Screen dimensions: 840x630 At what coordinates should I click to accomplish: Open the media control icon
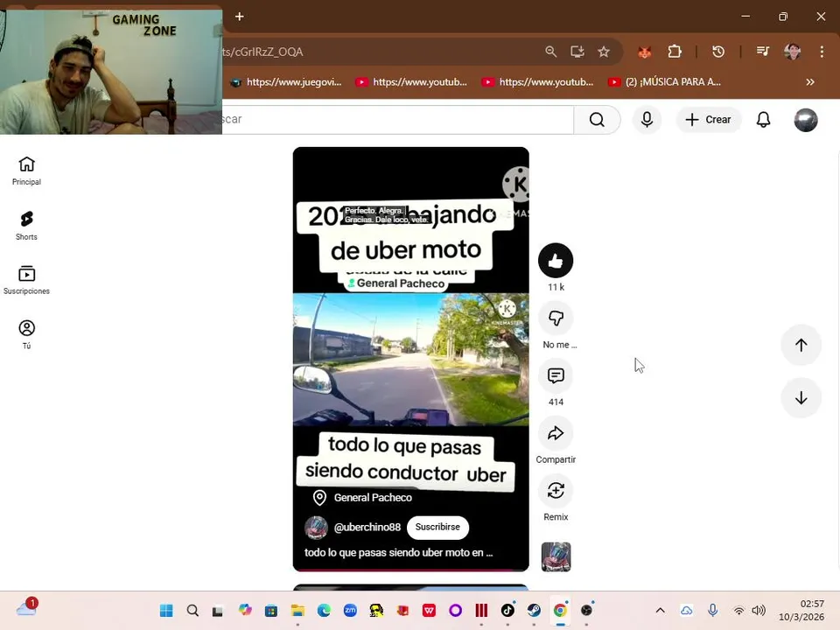pyautogui.click(x=763, y=52)
